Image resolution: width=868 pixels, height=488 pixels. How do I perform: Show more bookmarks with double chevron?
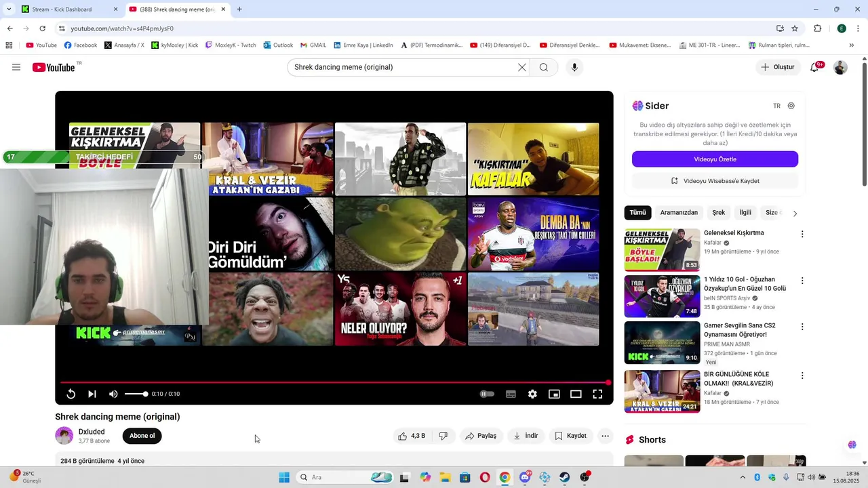coord(851,45)
